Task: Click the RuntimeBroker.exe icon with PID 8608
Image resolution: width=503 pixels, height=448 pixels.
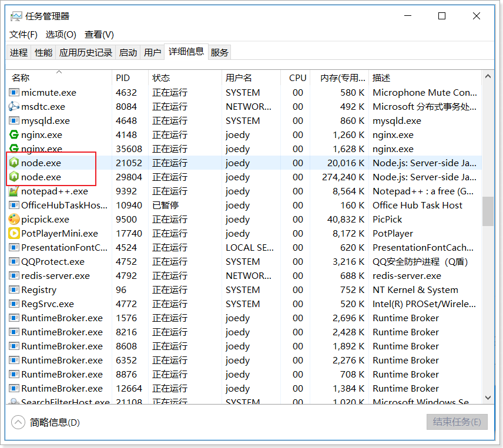Action: point(14,346)
